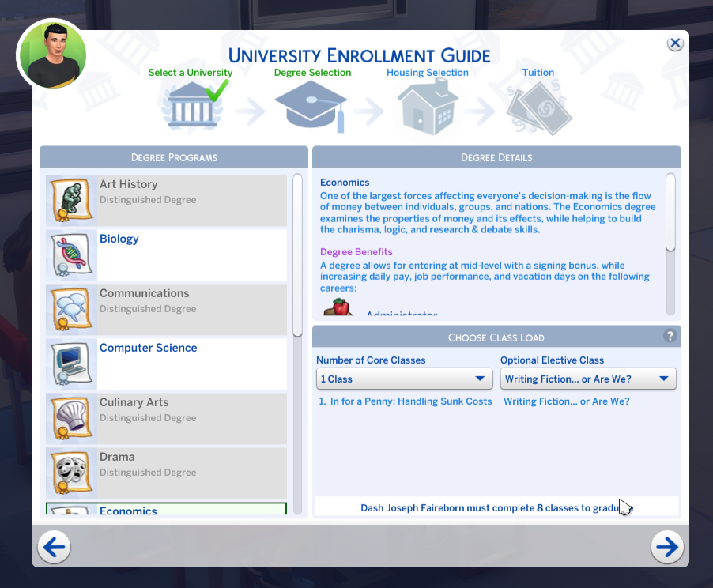This screenshot has height=588, width=713.
Task: Click the Degree Details scrollbar
Action: coord(670,212)
